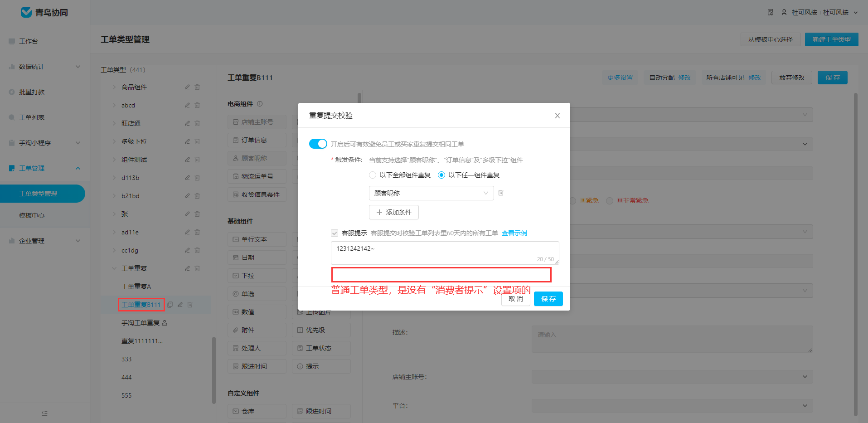The height and width of the screenshot is (423, 868).
Task: Edit the 旺店通 work order type
Action: [x=187, y=123]
